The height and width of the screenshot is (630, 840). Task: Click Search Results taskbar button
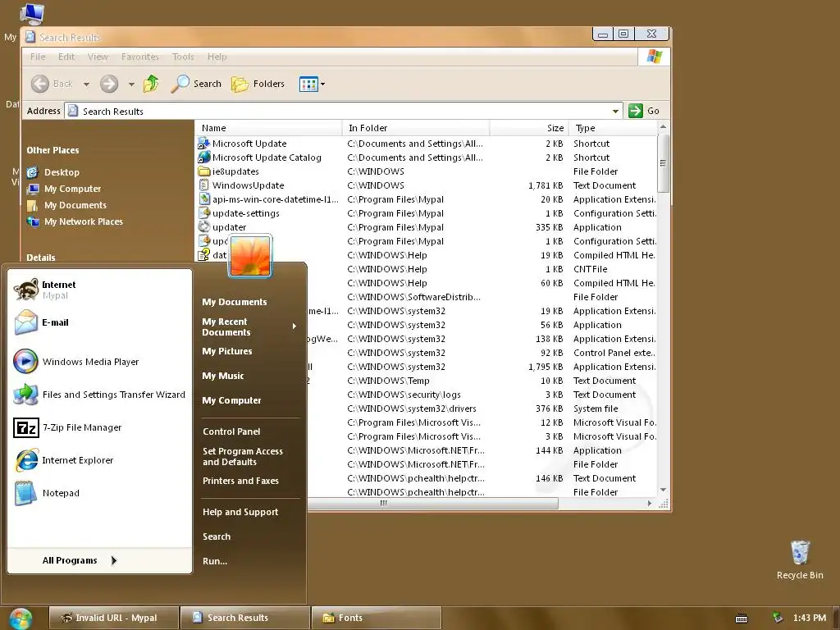pos(244,619)
